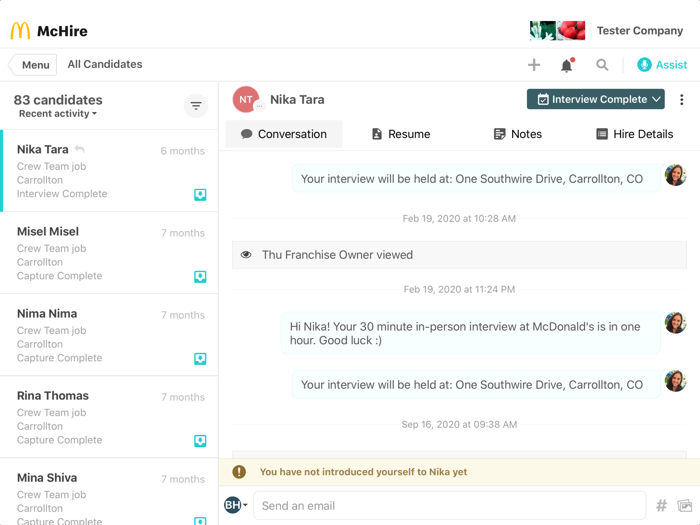Click the Nika Tara header name
Image resolution: width=700 pixels, height=525 pixels.
tap(297, 100)
